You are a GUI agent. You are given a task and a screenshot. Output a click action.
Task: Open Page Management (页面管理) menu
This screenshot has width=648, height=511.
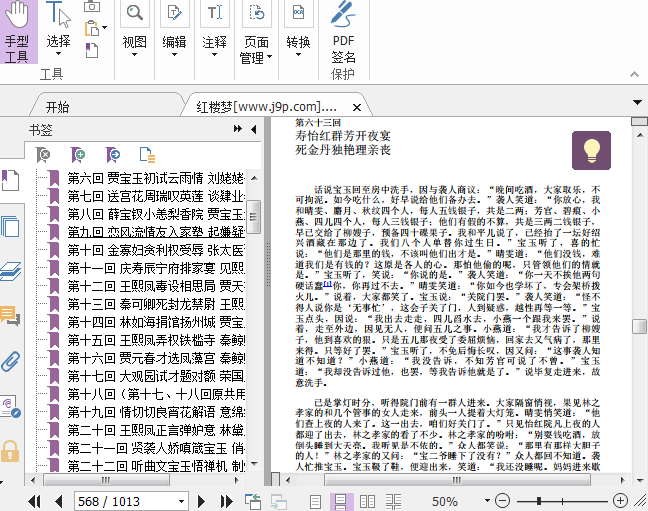tap(256, 33)
